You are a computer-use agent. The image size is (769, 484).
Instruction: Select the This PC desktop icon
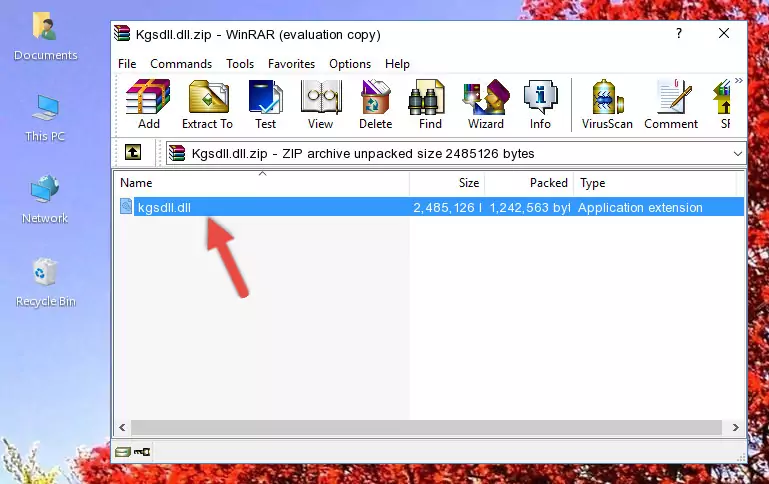tap(45, 118)
